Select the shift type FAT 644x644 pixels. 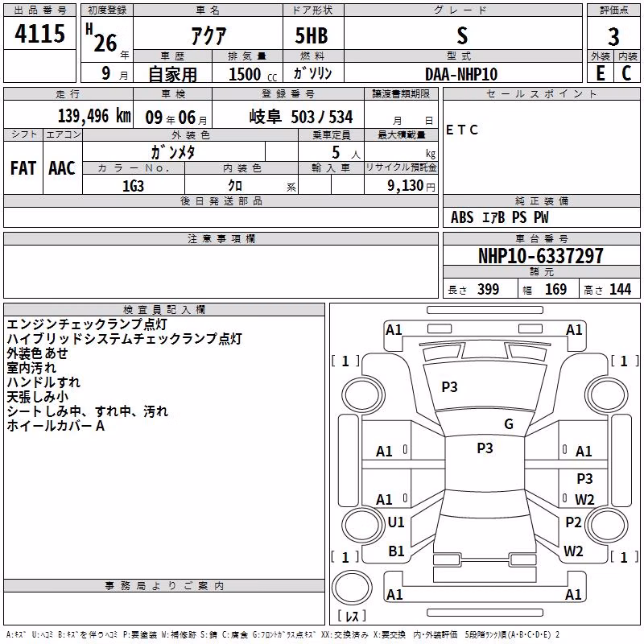click(23, 168)
